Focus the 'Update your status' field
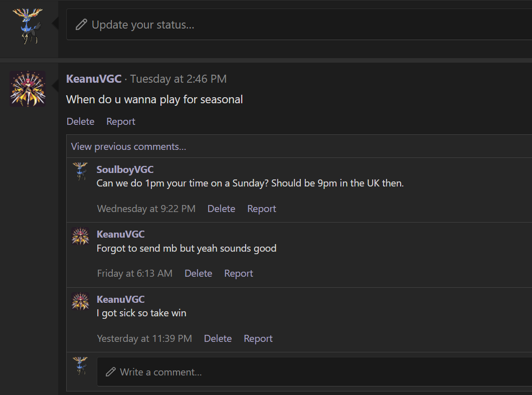 point(301,25)
